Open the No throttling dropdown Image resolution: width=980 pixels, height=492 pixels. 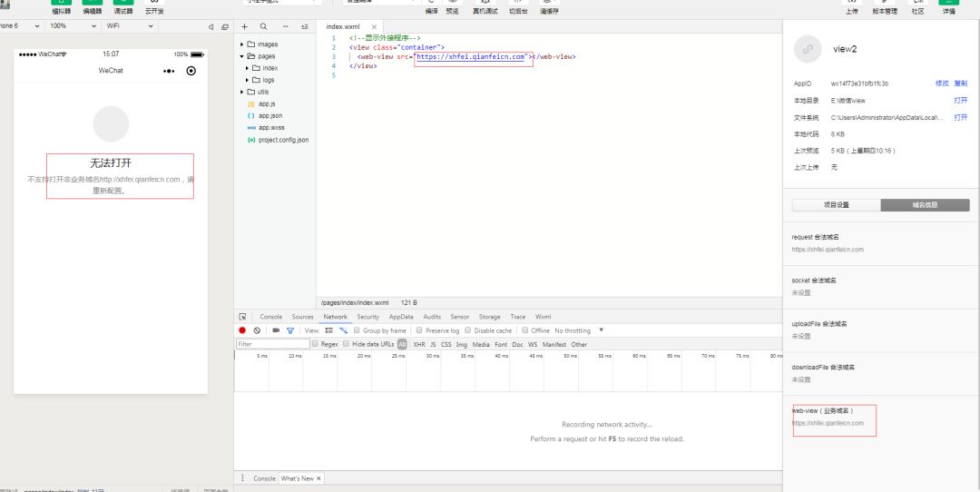click(x=579, y=330)
